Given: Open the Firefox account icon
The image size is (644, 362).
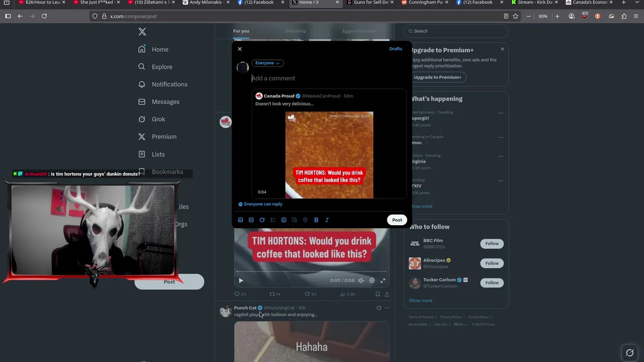Looking at the screenshot, I should click(x=572, y=16).
